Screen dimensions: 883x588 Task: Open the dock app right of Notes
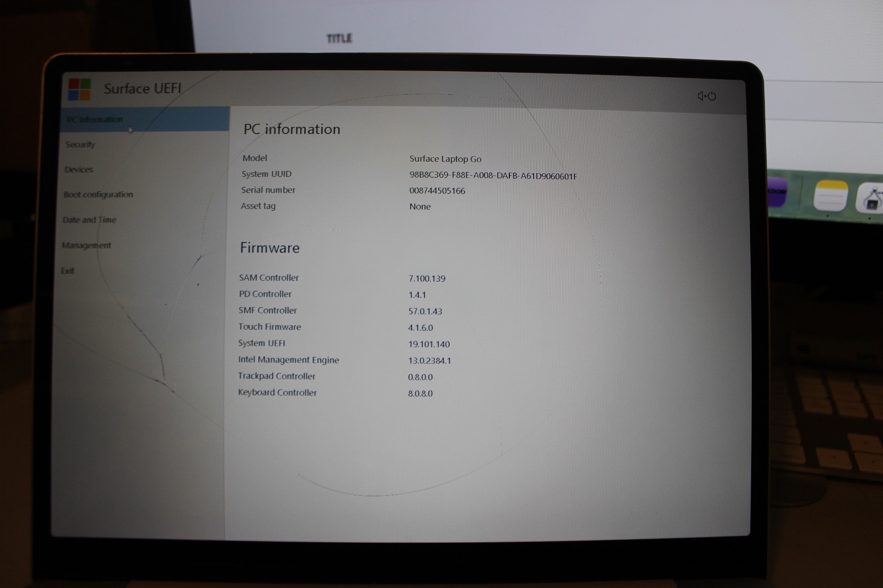871,197
